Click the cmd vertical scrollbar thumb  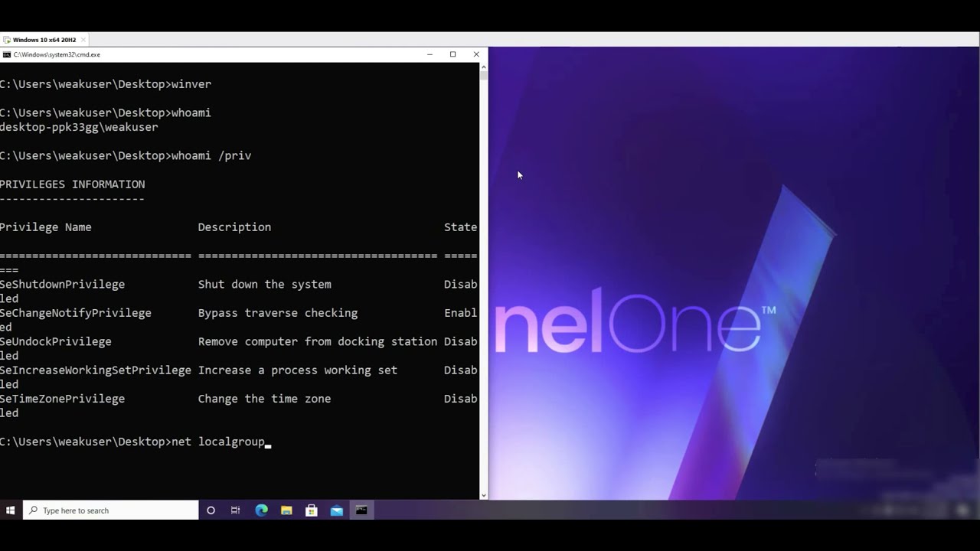pos(483,75)
